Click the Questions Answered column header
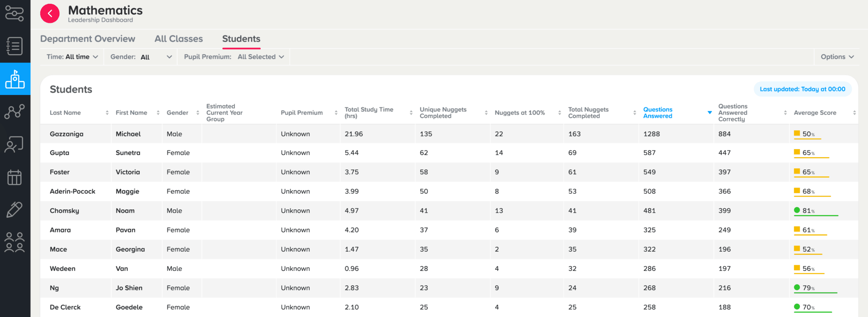 coord(657,113)
